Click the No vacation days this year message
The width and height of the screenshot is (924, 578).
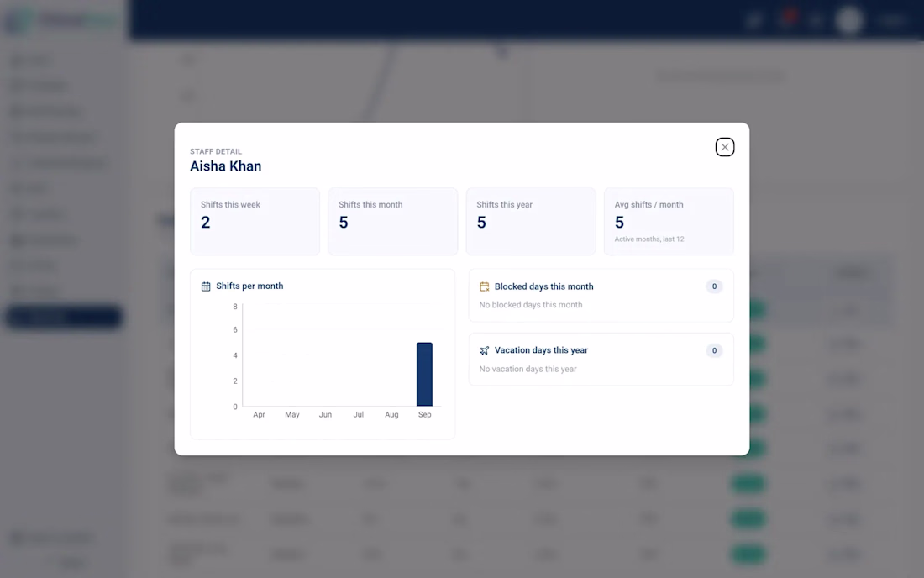pos(528,369)
